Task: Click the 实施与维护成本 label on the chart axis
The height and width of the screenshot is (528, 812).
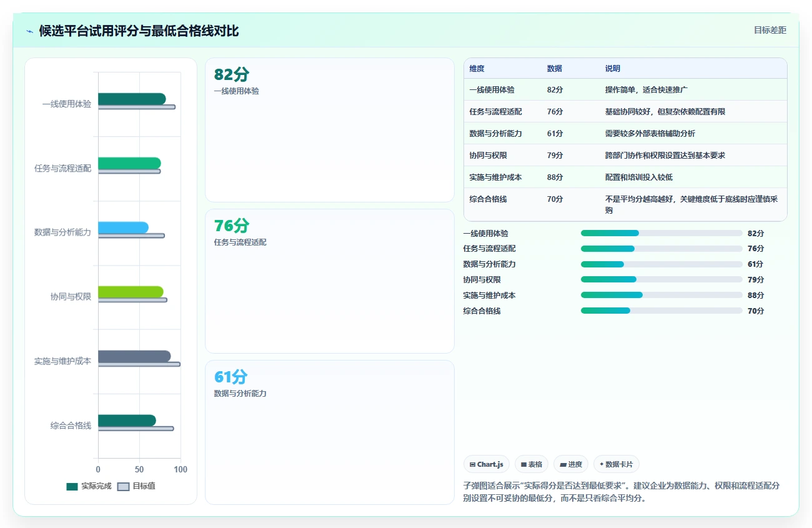Action: point(62,361)
